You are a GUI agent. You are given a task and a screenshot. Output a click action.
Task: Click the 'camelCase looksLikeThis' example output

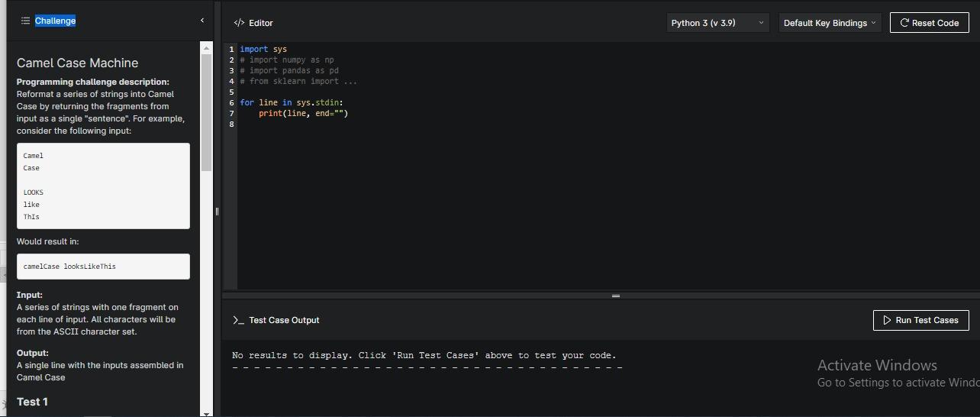(69, 267)
